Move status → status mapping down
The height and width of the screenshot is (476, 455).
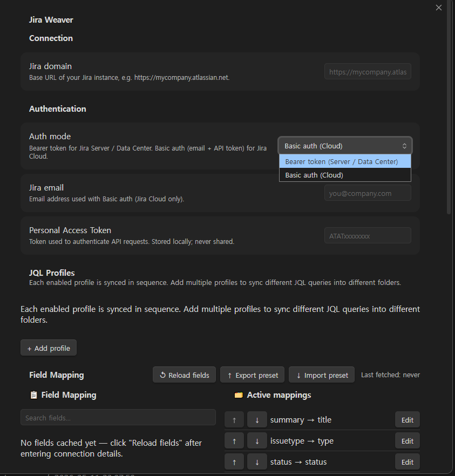point(257,462)
